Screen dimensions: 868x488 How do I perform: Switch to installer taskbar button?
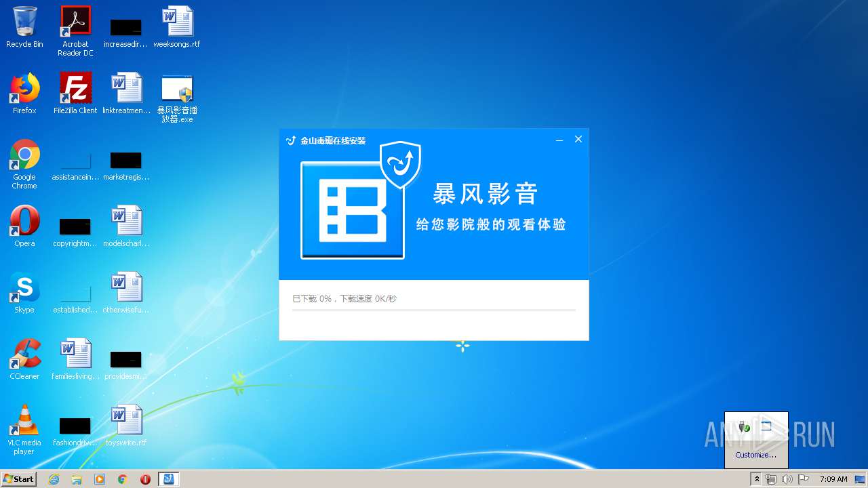(169, 479)
